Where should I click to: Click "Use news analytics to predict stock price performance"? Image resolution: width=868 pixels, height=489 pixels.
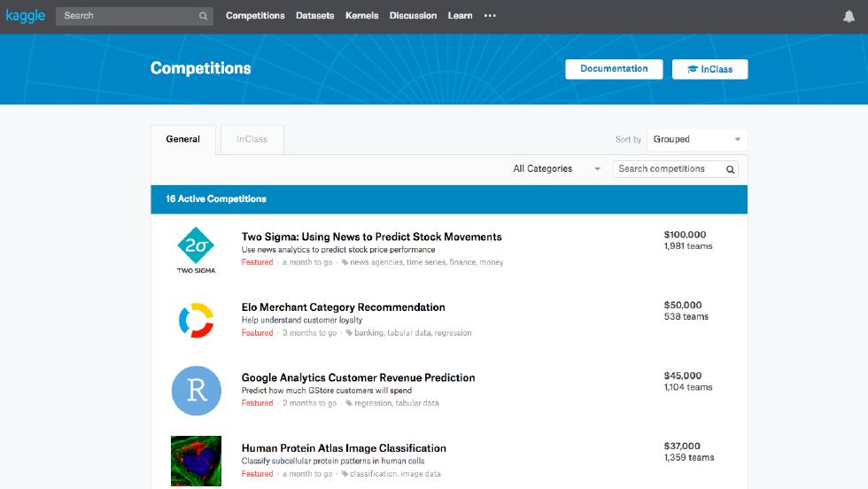point(338,249)
